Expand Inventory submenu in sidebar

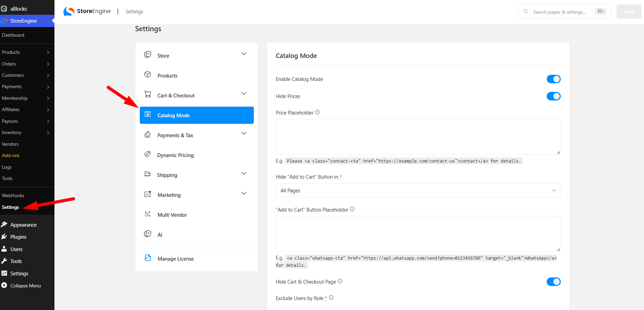48,133
